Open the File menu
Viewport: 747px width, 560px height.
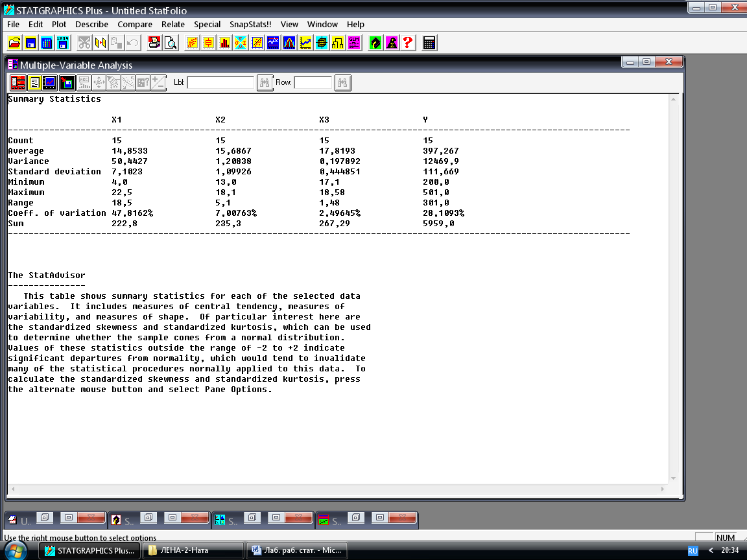(14, 24)
